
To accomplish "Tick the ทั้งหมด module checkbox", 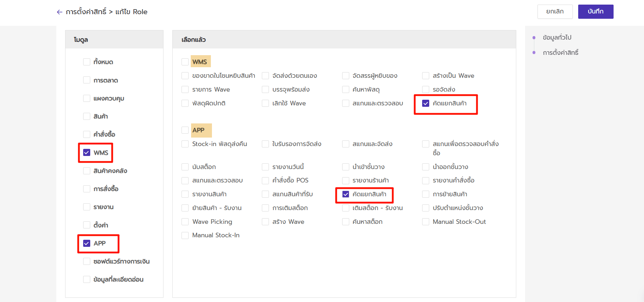I will [x=87, y=62].
